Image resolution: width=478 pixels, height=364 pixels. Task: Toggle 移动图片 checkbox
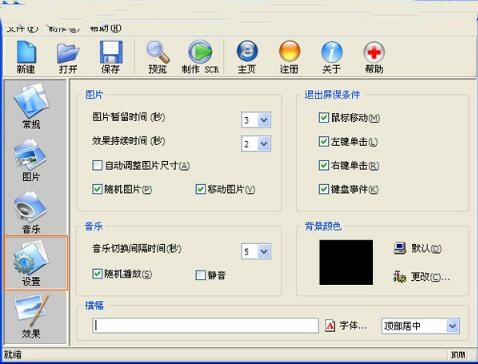tap(200, 189)
